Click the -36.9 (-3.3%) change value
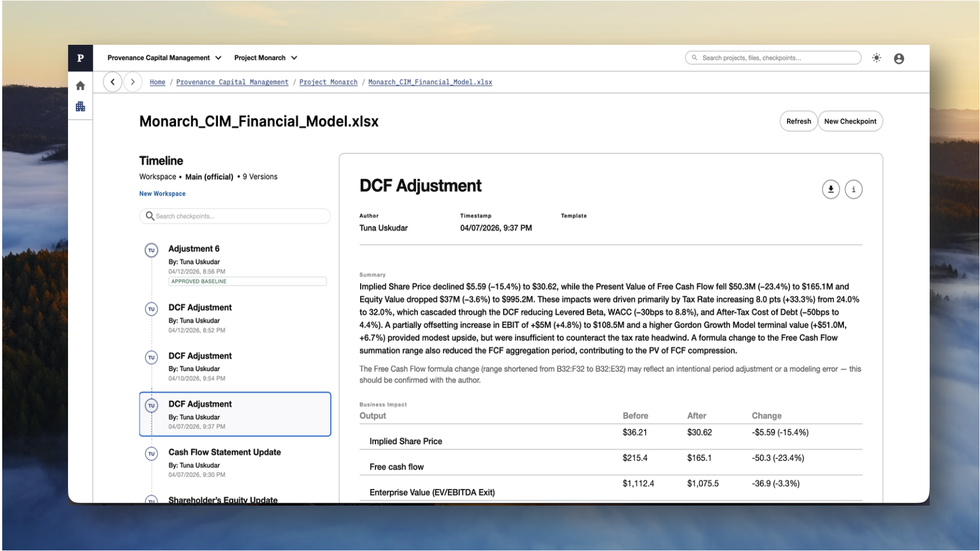 pyautogui.click(x=776, y=483)
